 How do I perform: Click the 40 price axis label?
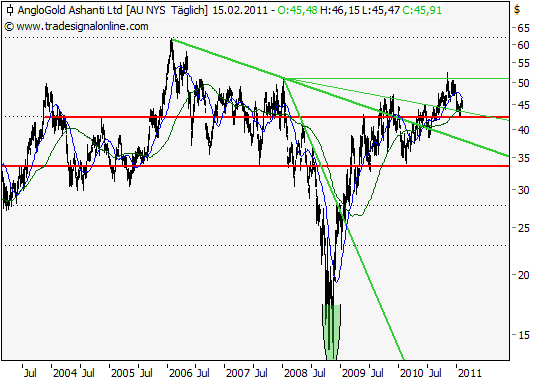523,130
